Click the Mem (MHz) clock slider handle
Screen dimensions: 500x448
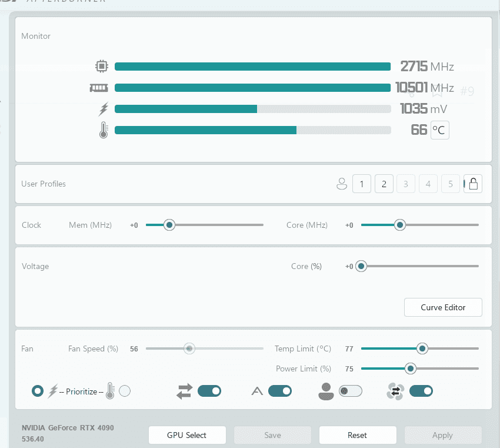tap(169, 225)
